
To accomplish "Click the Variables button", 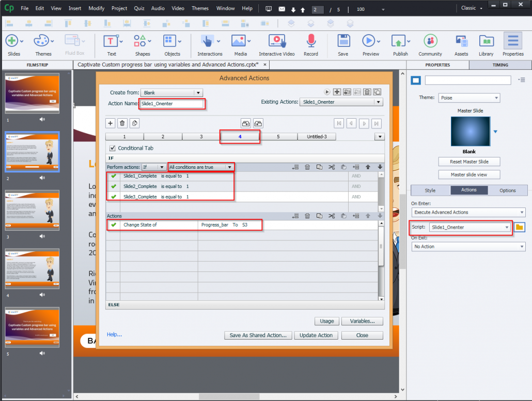I will (362, 321).
